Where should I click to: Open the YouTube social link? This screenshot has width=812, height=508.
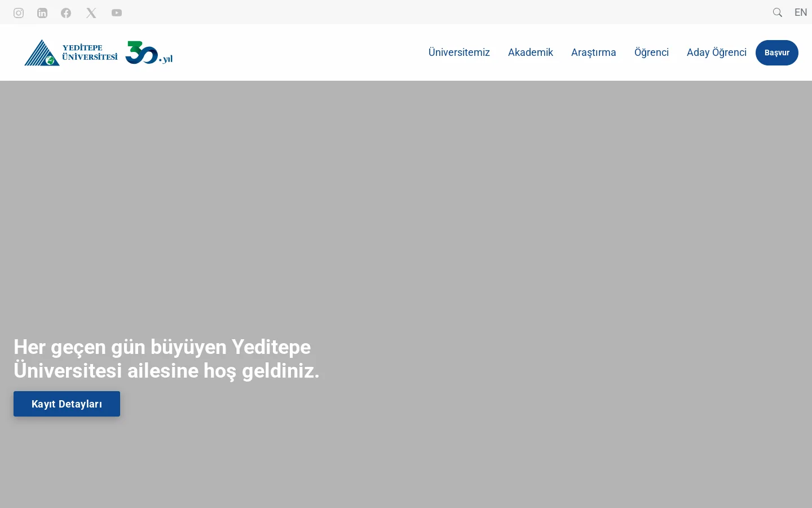[x=117, y=12]
